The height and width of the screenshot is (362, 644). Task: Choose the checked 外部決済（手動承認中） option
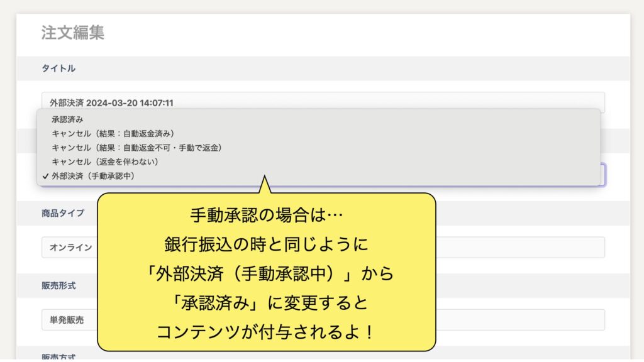(x=93, y=176)
